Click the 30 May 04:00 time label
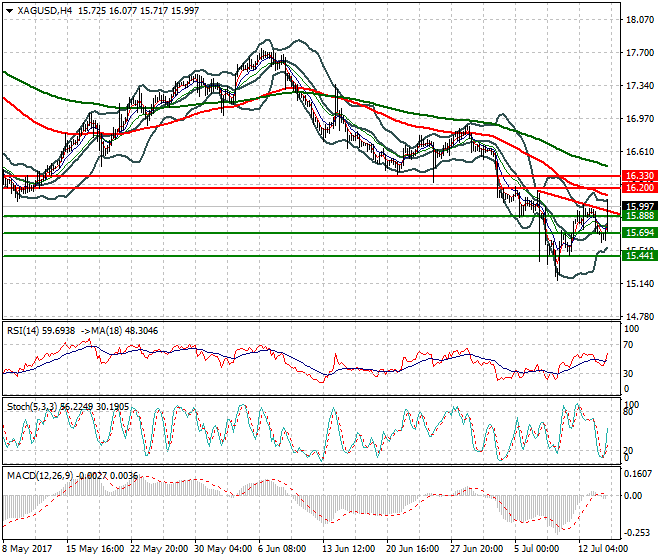This screenshot has width=660, height=560. click(223, 549)
